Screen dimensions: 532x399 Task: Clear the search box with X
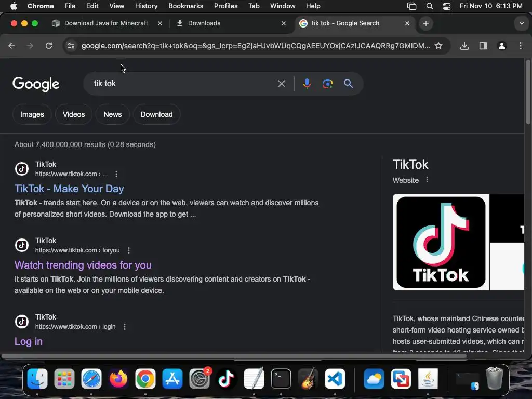(x=281, y=84)
